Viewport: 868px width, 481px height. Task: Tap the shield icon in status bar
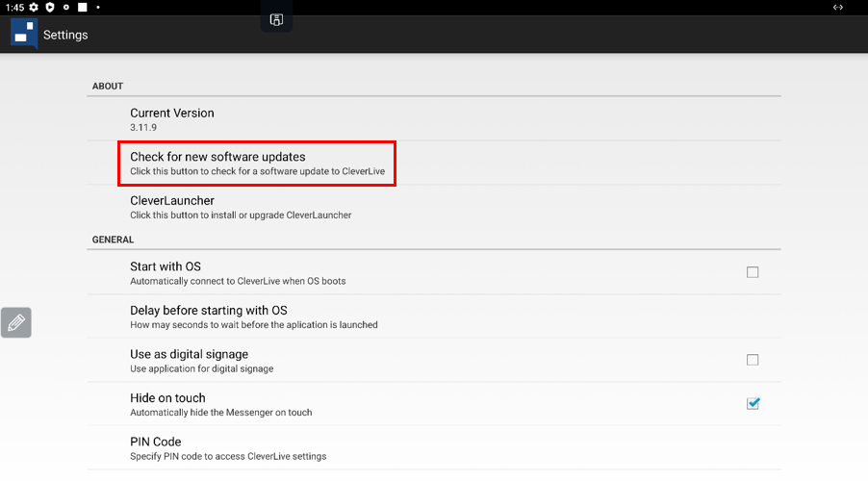[50, 7]
